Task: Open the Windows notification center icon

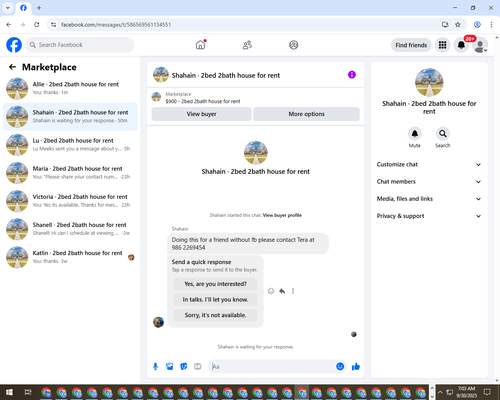Action: pyautogui.click(x=487, y=392)
